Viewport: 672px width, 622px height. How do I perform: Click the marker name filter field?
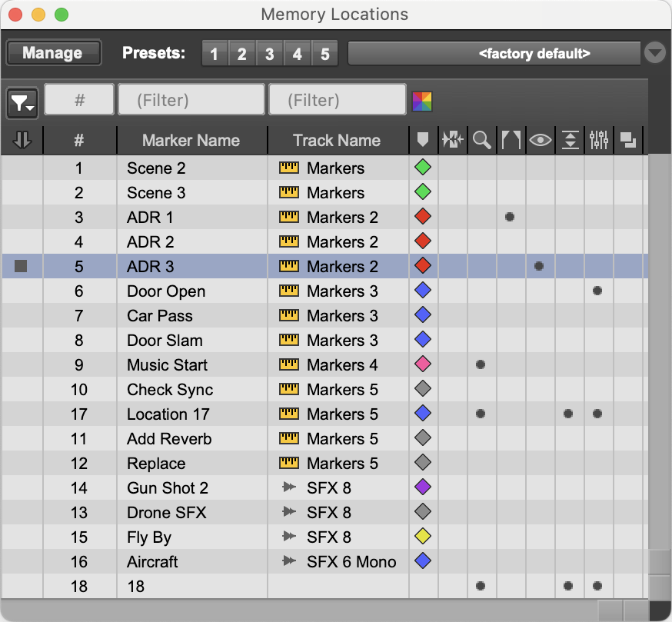coord(191,100)
